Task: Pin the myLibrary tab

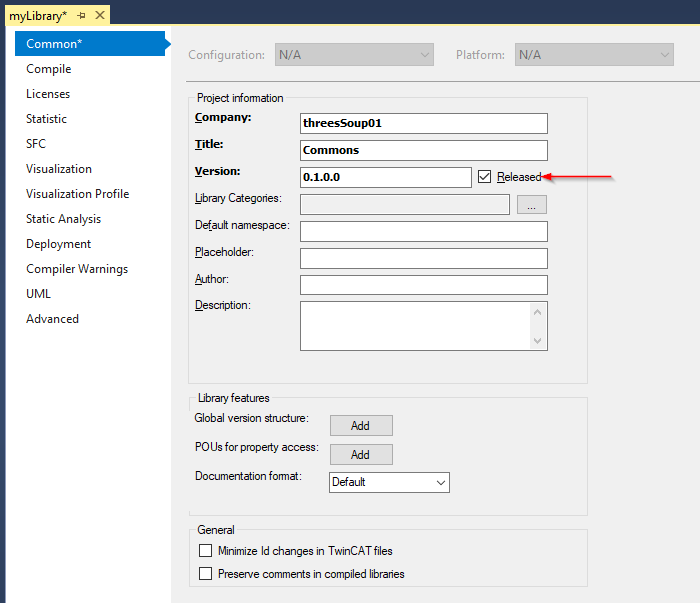Action: click(x=81, y=16)
